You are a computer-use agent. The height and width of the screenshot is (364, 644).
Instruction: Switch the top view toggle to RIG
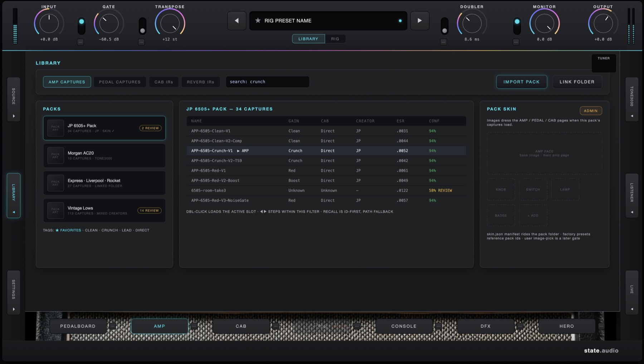click(x=335, y=39)
